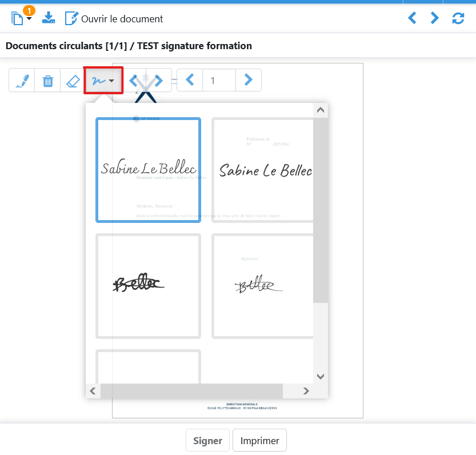Go to previous page in page navigator
Screen dimensions: 476x455
pos(190,80)
